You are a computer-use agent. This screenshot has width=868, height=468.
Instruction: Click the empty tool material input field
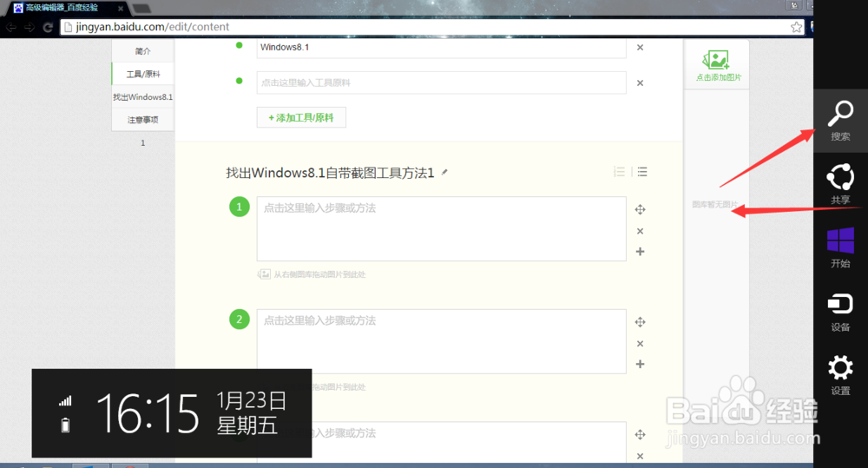click(441, 82)
